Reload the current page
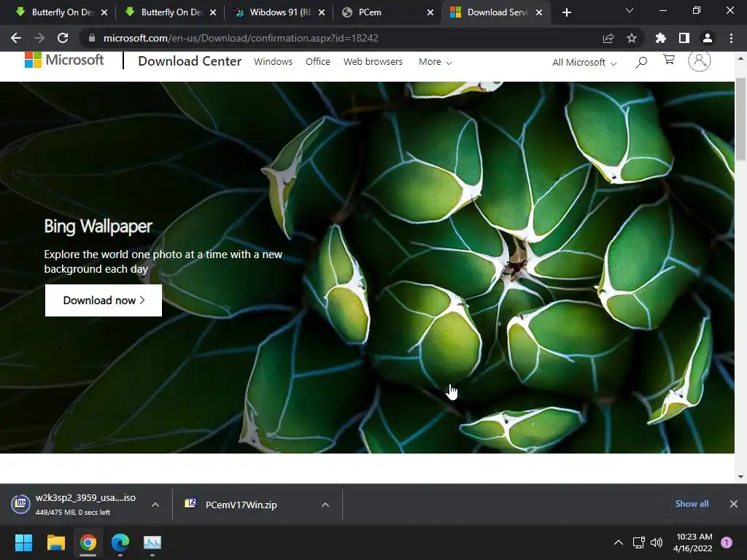 pos(63,38)
